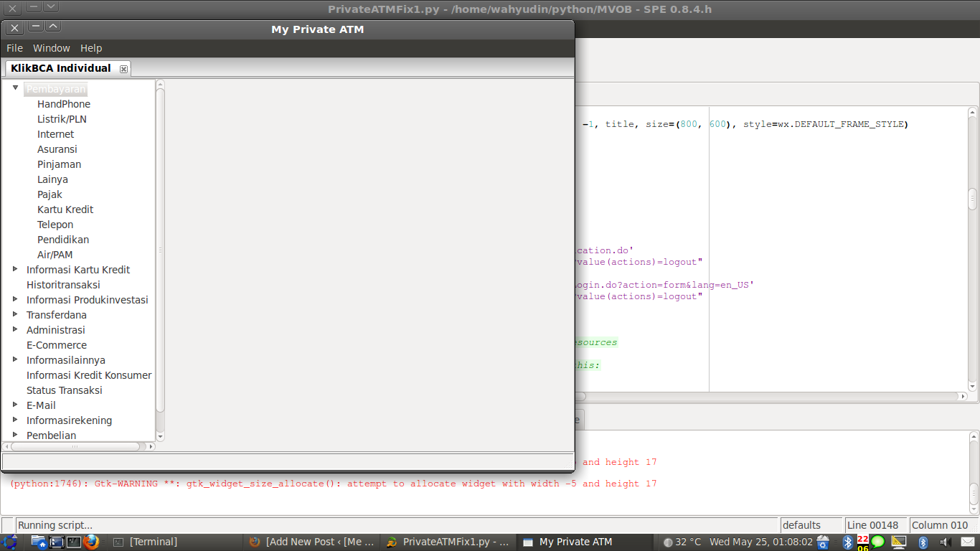Switch to PrivateATMFix1.py taskbar window
This screenshot has height=551, width=980.
point(448,542)
